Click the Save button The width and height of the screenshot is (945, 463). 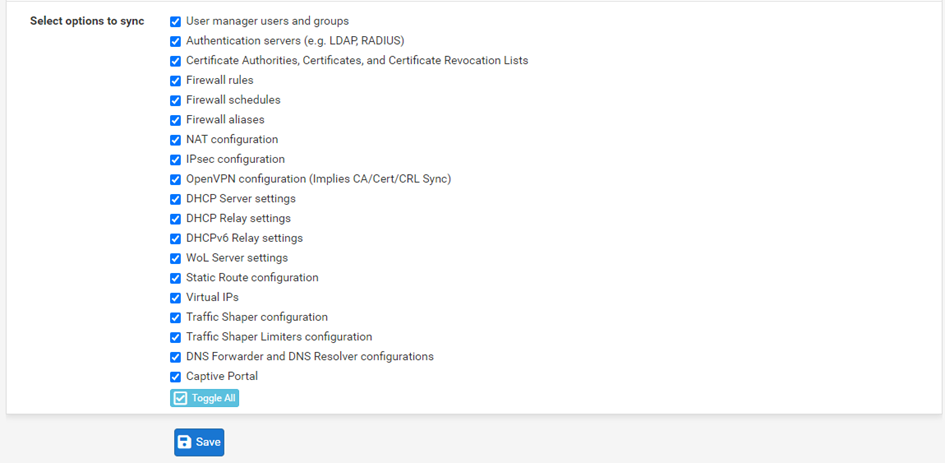(x=199, y=443)
